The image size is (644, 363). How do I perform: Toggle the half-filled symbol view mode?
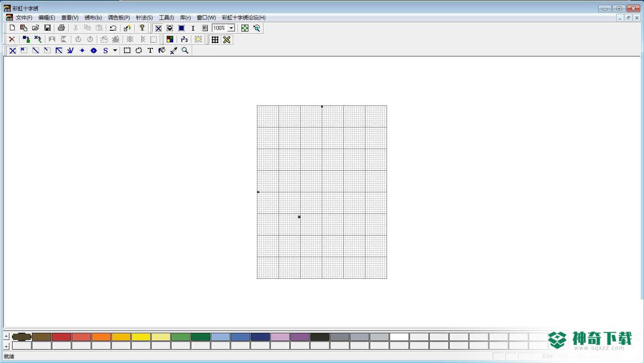click(170, 28)
